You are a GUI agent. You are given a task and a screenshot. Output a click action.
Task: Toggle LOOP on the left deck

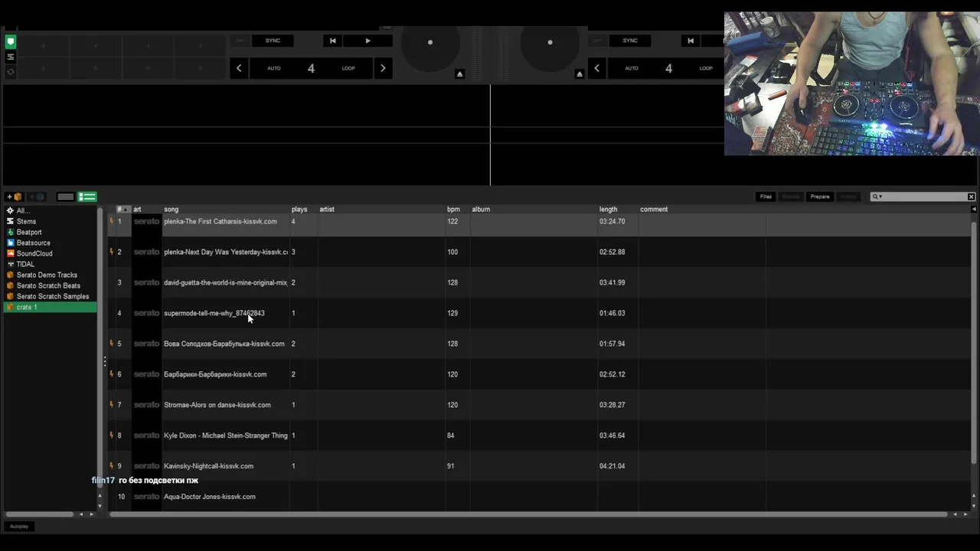(348, 68)
